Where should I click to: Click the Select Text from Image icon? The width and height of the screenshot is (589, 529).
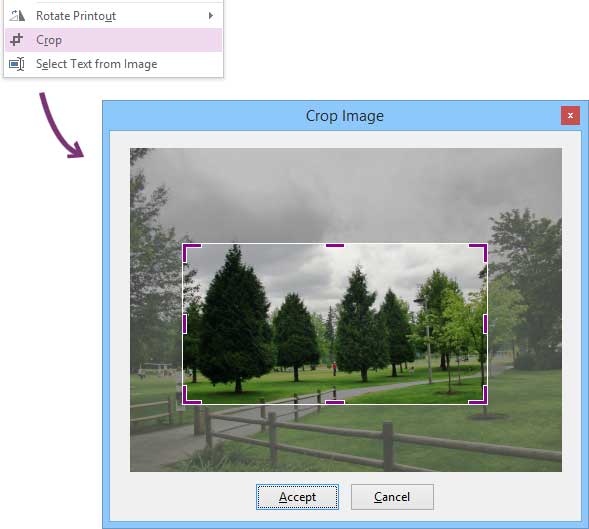pos(17,64)
